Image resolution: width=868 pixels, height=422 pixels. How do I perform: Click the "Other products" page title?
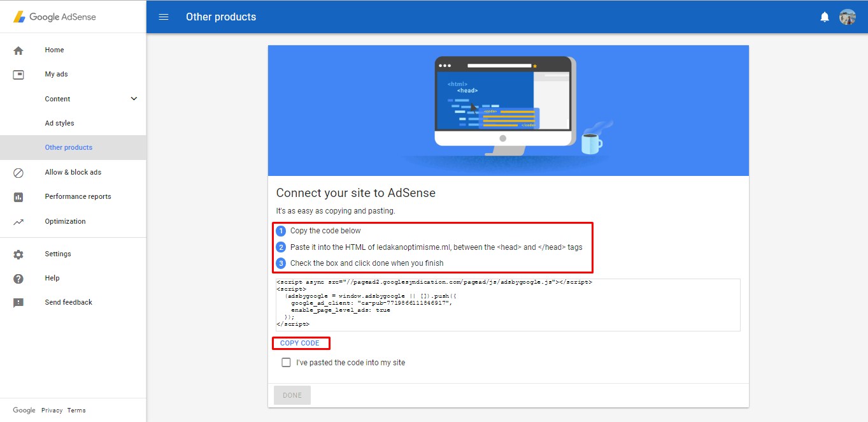coord(221,17)
